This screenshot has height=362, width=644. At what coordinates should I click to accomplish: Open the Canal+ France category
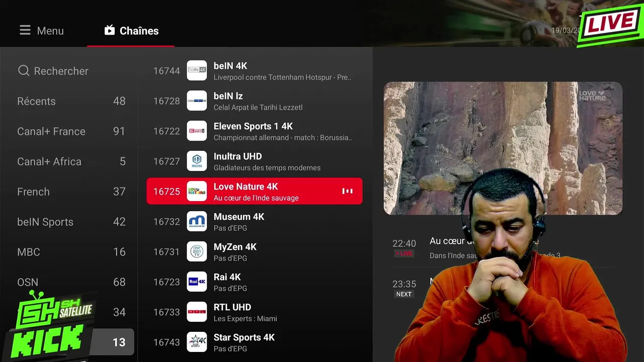71,131
